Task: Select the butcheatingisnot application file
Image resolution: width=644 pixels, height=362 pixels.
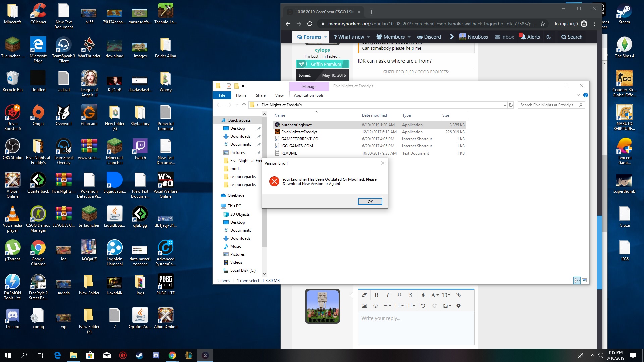Action: 369,125
